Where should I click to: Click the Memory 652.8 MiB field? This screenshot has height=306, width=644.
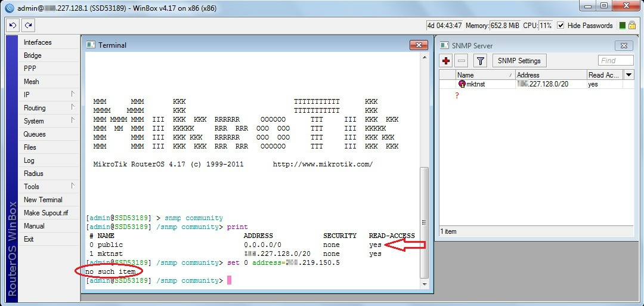pos(505,26)
